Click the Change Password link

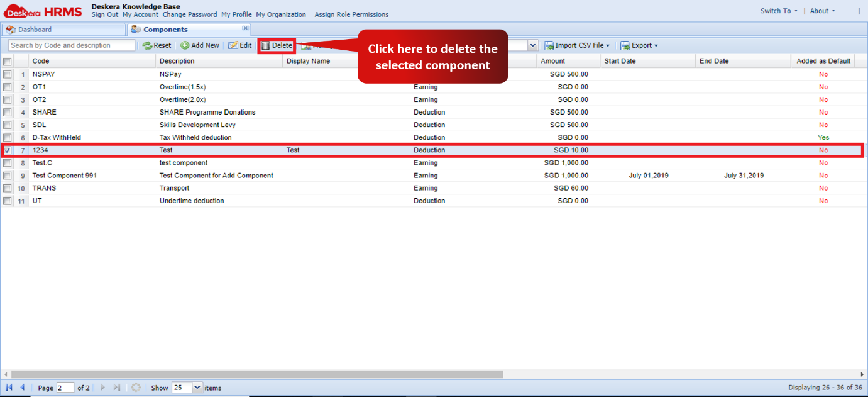(190, 14)
